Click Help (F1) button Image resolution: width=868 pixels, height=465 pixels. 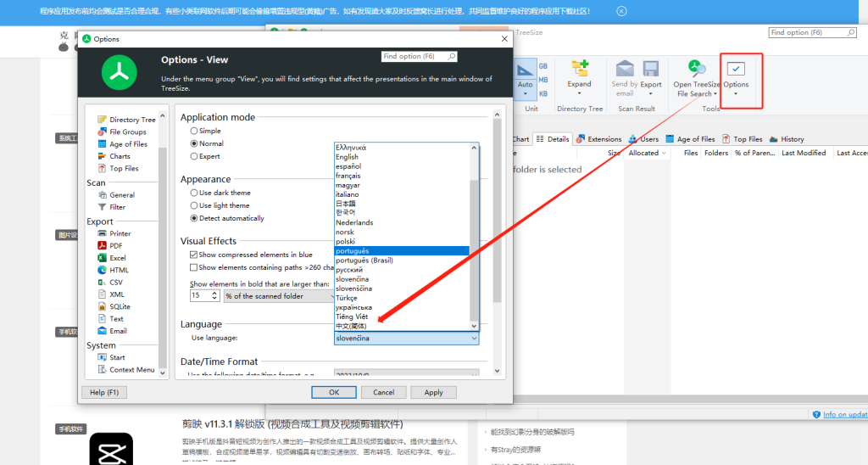pyautogui.click(x=104, y=392)
